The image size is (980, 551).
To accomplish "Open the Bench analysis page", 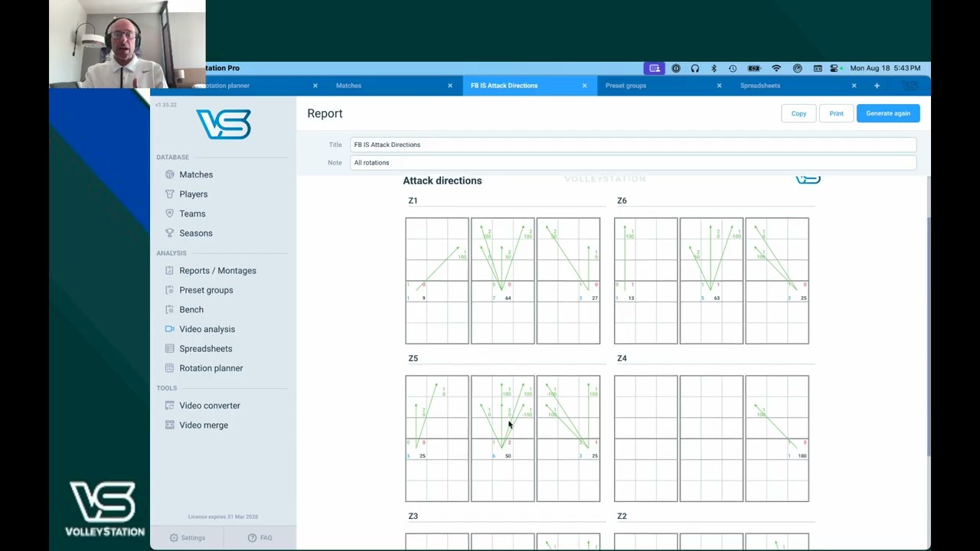I will pyautogui.click(x=191, y=309).
